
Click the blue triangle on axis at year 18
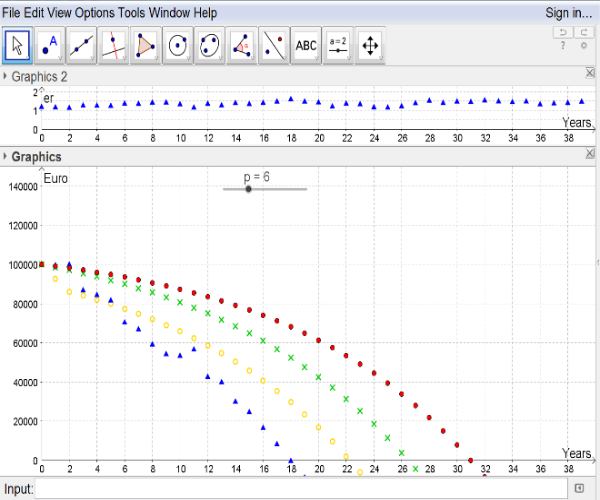click(x=291, y=461)
